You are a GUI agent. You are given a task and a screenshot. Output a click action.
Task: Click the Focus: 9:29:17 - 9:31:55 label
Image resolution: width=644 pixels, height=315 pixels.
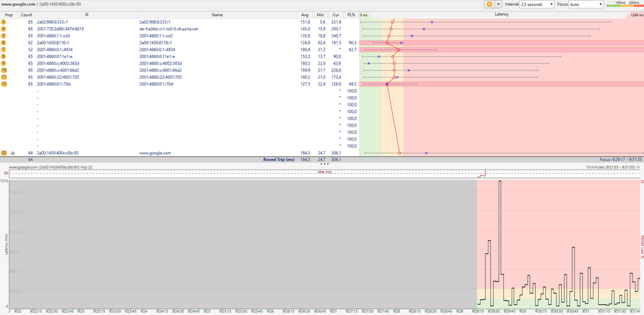tap(620, 159)
